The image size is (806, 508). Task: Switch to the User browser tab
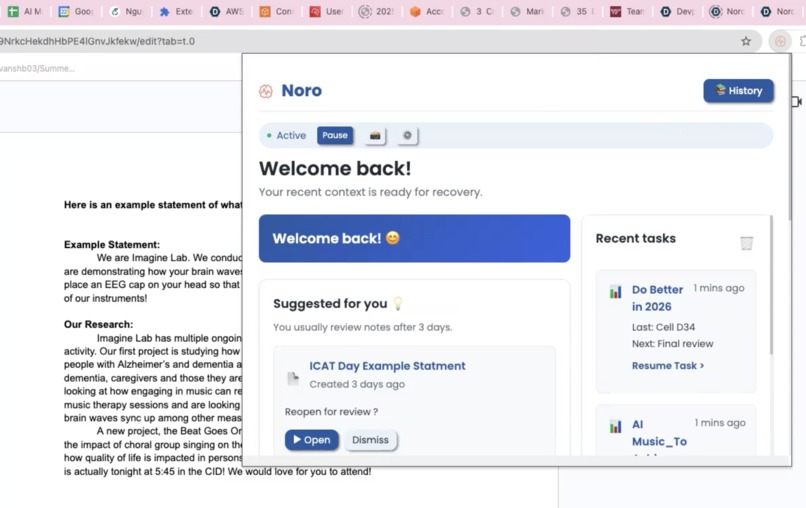(x=327, y=11)
